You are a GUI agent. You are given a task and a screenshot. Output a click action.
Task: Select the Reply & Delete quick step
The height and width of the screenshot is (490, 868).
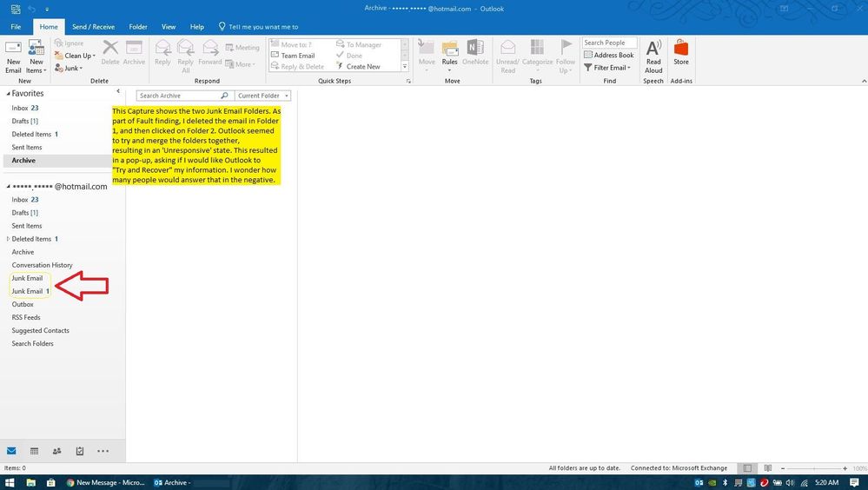pos(298,66)
